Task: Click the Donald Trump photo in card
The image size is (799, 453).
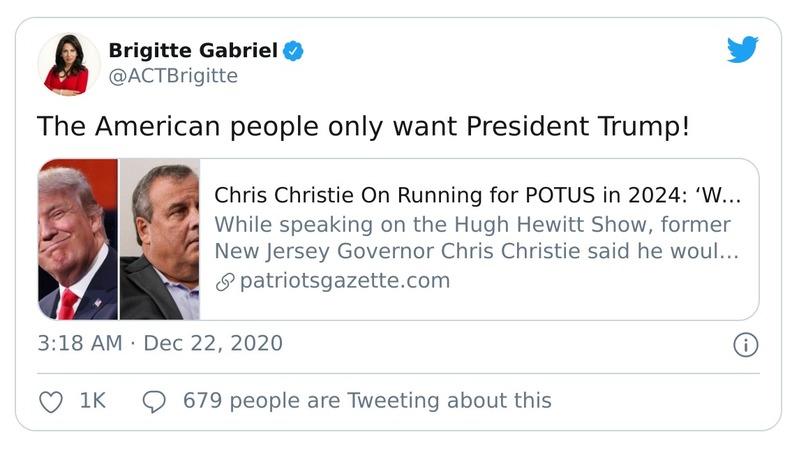Action: pyautogui.click(x=78, y=239)
